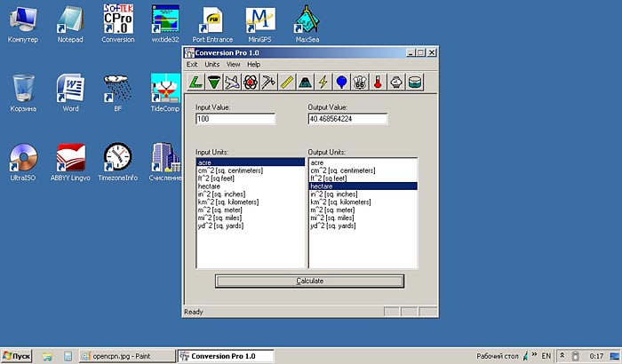This screenshot has width=622, height=364.
Task: Select the atom conversion category icon
Action: click(x=251, y=82)
